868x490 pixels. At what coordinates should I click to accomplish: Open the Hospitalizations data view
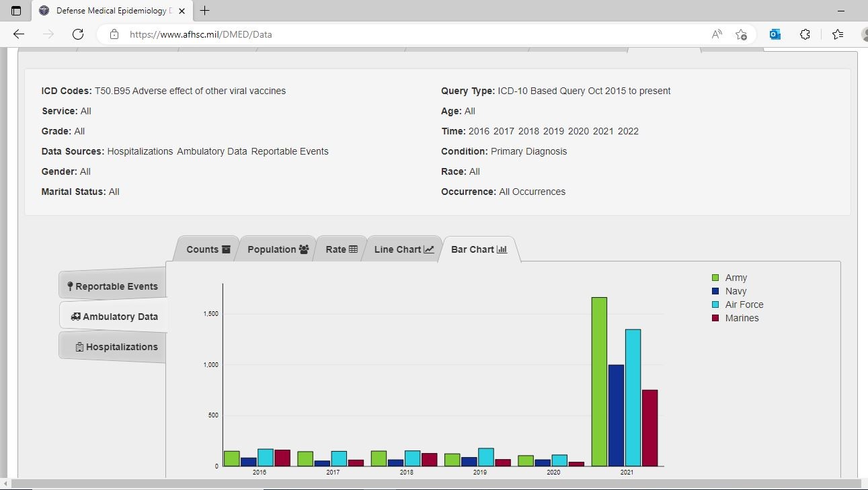tap(116, 347)
